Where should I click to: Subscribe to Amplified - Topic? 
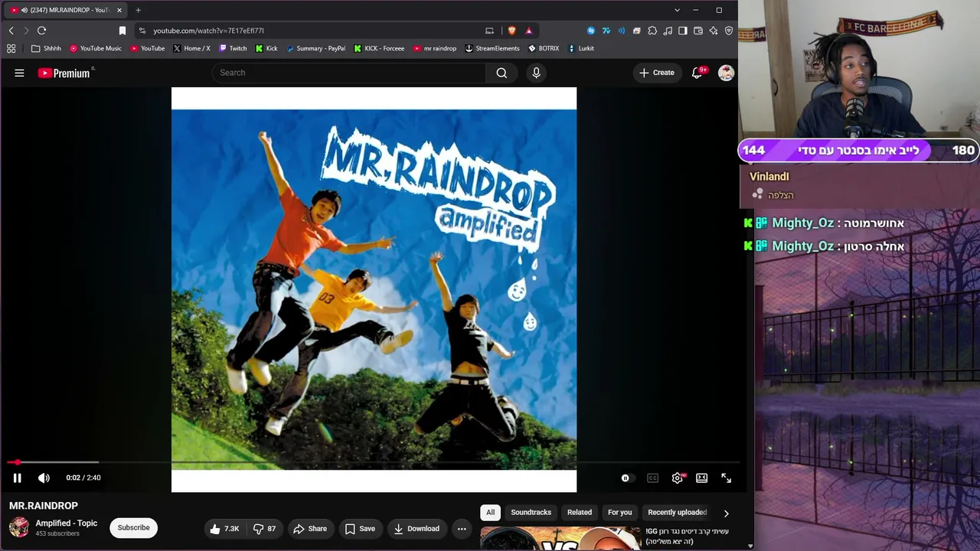point(133,527)
